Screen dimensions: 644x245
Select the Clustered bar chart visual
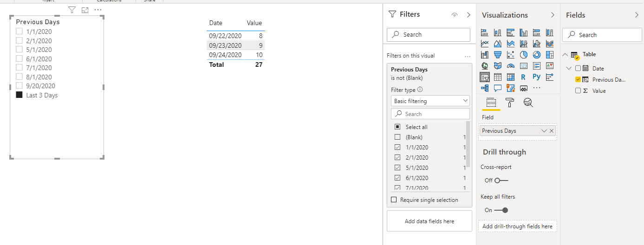click(511, 32)
